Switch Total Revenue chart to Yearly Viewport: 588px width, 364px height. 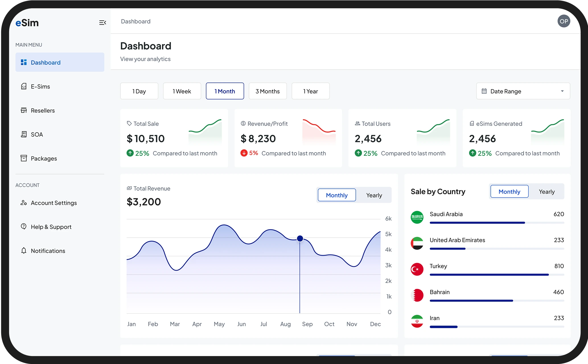(x=374, y=195)
